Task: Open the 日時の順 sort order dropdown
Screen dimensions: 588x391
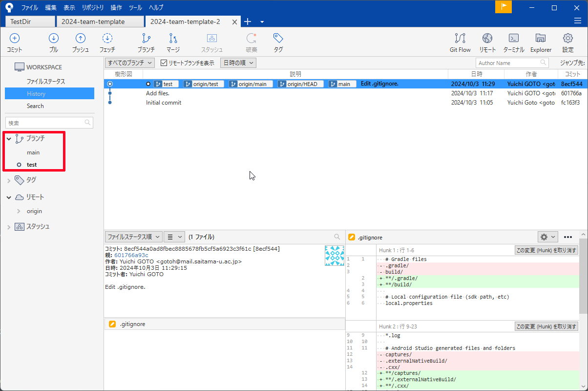Action: click(x=238, y=63)
